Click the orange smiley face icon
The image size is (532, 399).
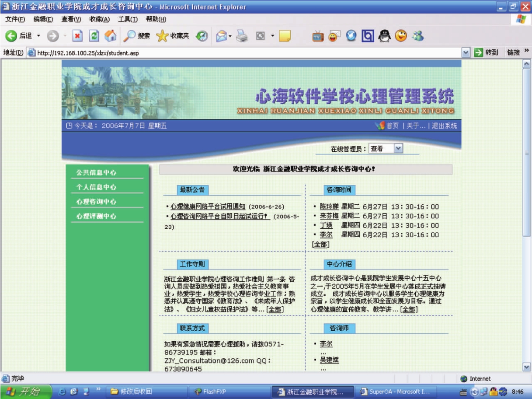pyautogui.click(x=400, y=36)
